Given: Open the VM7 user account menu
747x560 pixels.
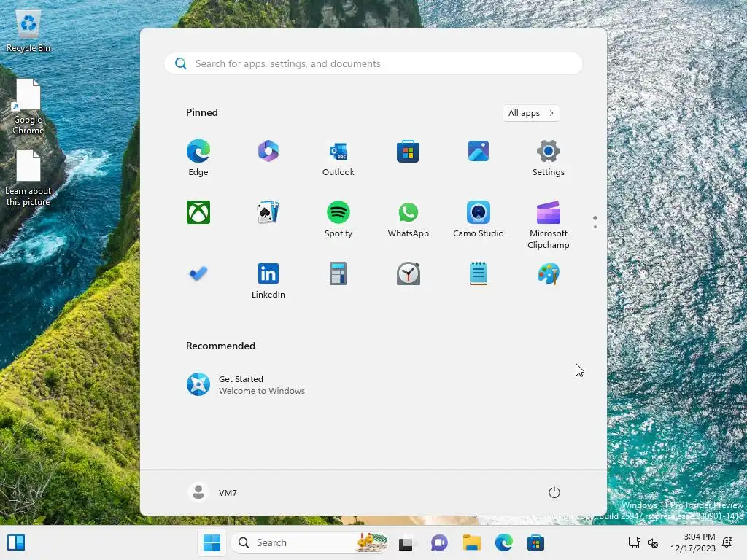Looking at the screenshot, I should [213, 492].
